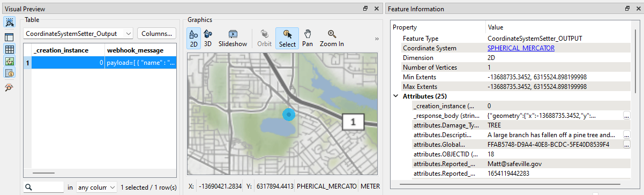This screenshot has height=195, width=644.
Task: Collapse the Attributes (25) section
Action: click(x=396, y=96)
